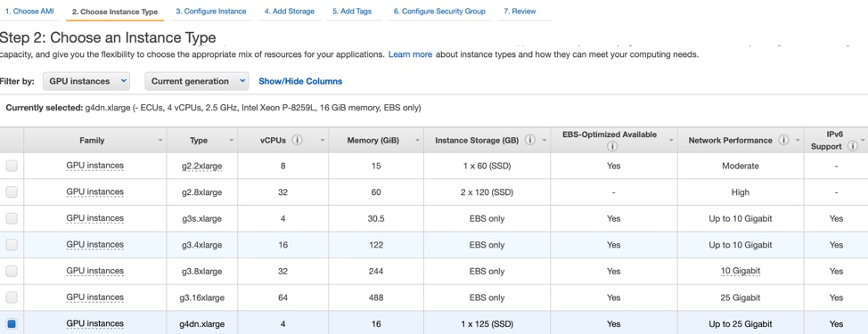Viewport: 868px width, 334px height.
Task: Click the Instance Storage info icon
Action: click(x=529, y=140)
